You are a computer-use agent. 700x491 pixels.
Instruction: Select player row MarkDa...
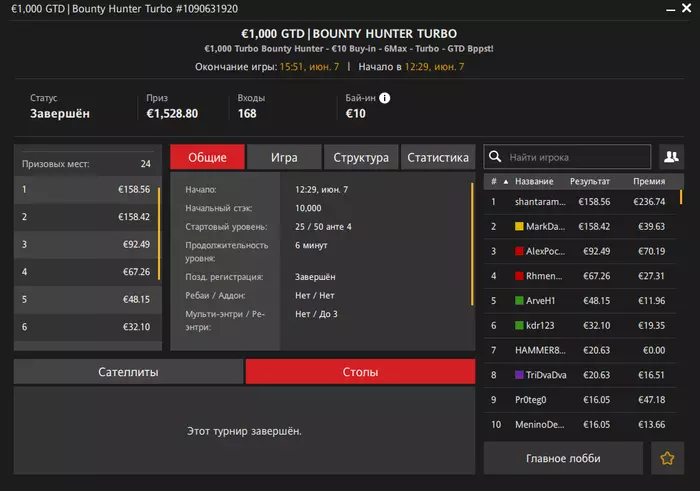tap(580, 226)
